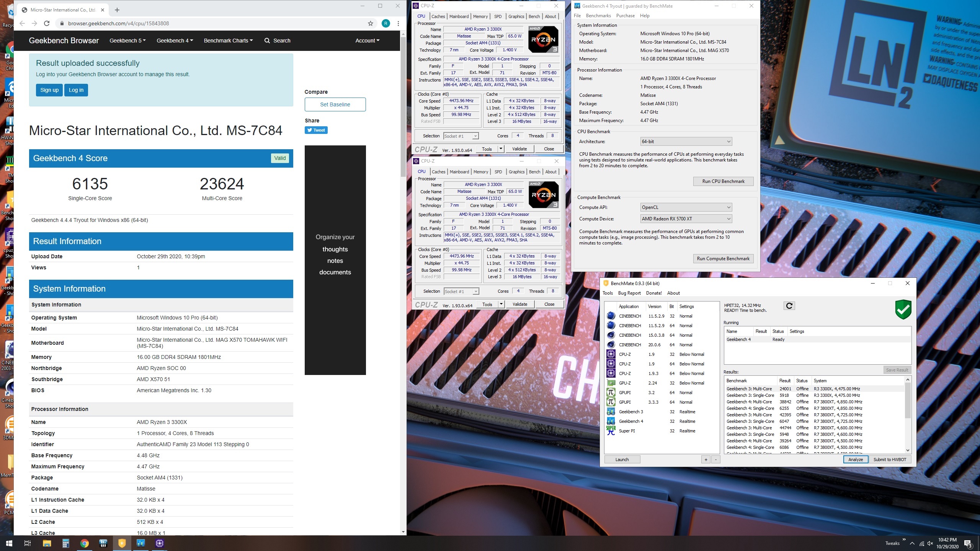
Task: Click the plus add-application button in BenchMate
Action: click(706, 460)
